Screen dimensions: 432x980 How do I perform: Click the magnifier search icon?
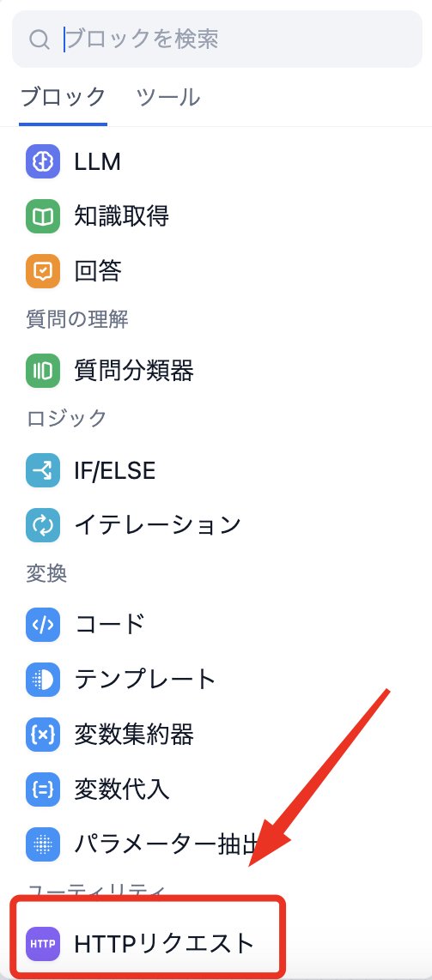[40, 39]
